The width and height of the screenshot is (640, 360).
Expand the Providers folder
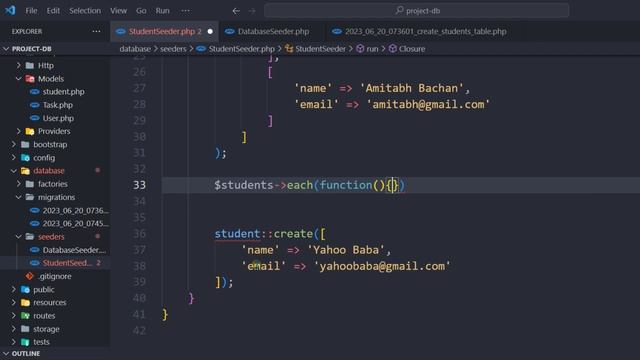[18, 131]
